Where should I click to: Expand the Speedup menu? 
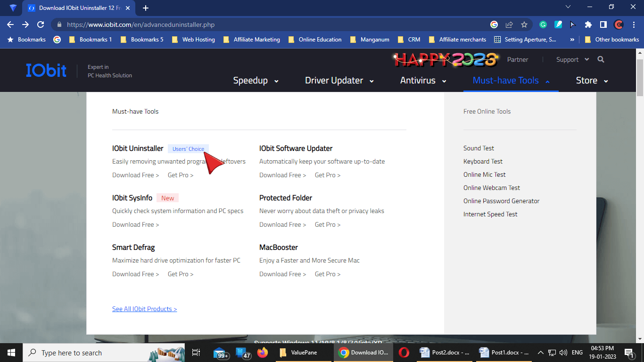[256, 81]
